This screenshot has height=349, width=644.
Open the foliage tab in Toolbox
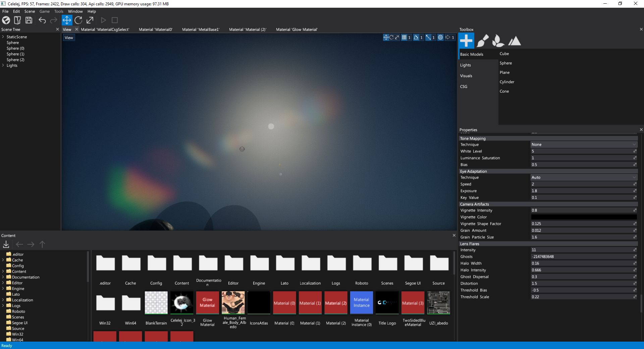point(498,41)
